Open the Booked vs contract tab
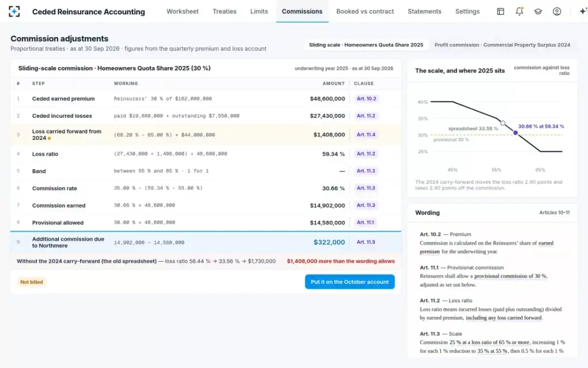The image size is (588, 368). pos(365,11)
